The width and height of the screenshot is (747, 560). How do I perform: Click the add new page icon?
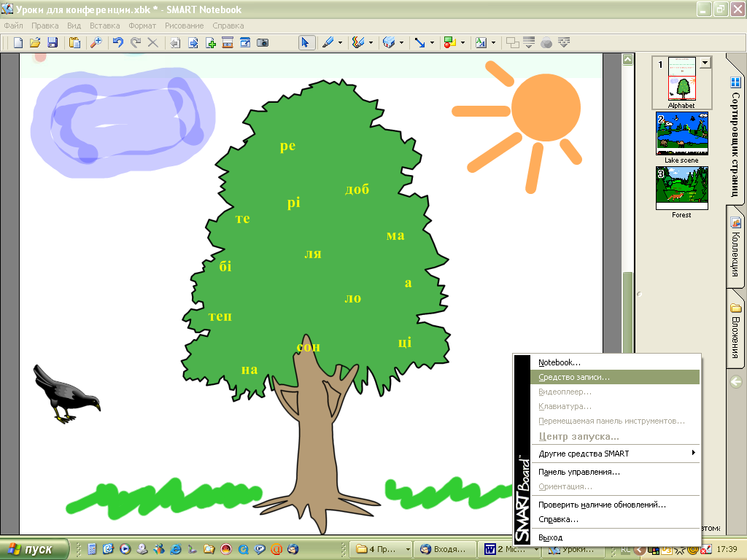pos(211,42)
